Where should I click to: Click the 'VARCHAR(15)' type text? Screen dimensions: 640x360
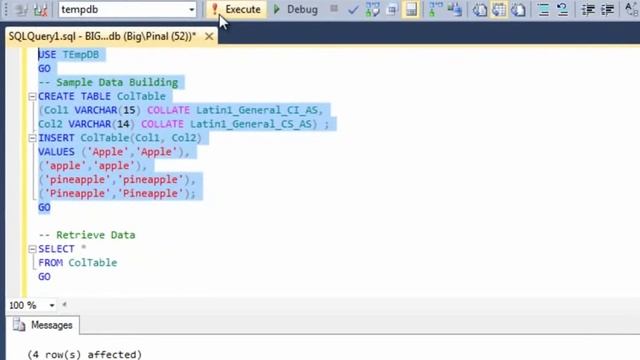tap(108, 110)
